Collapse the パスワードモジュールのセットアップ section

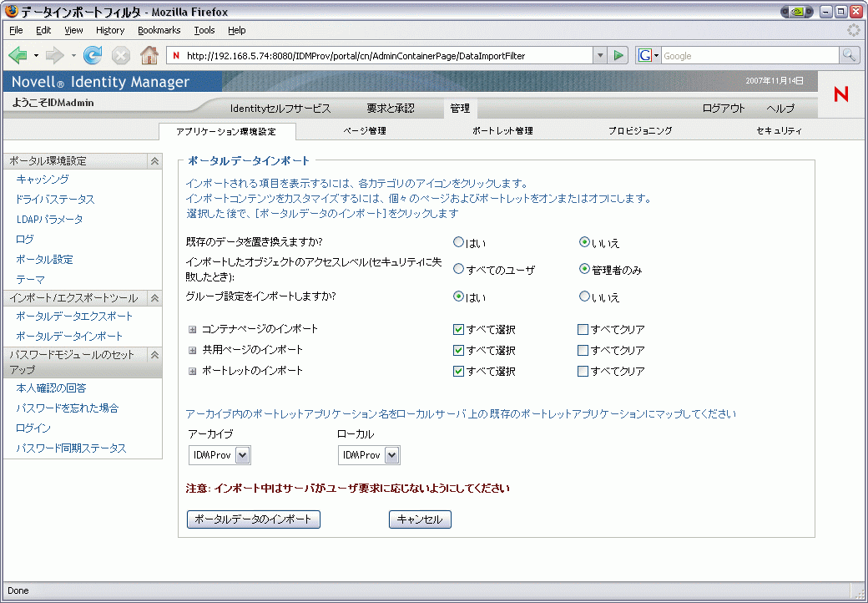(155, 355)
